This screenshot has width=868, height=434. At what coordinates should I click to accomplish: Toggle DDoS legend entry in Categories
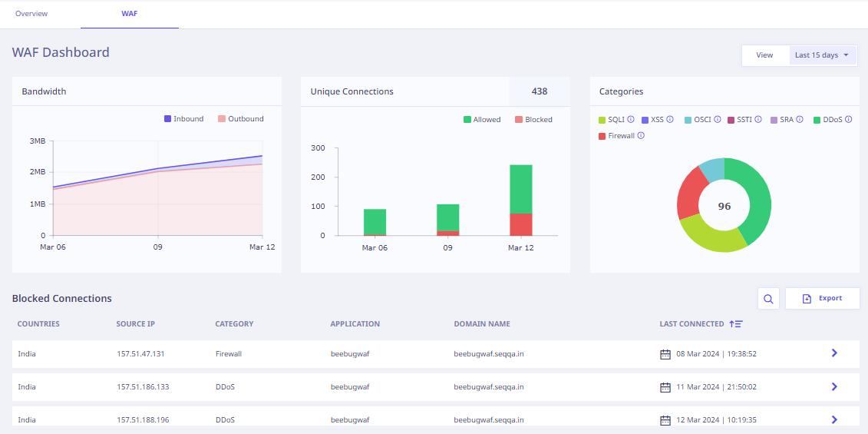(x=827, y=120)
